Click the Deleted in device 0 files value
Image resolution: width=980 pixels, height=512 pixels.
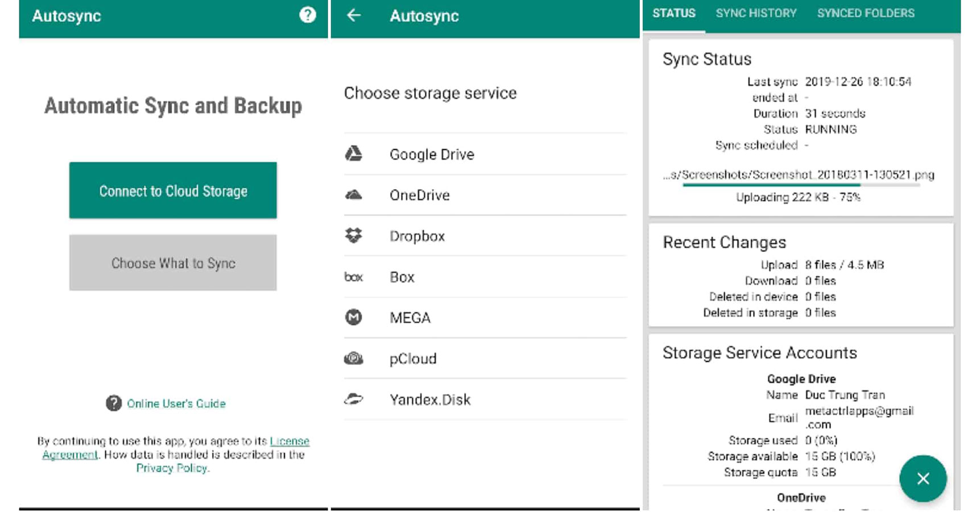(x=820, y=297)
